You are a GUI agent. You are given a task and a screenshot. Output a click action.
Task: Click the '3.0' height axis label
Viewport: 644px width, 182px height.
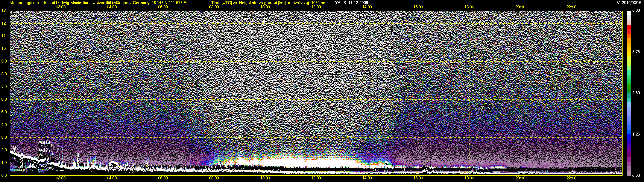coord(4,137)
